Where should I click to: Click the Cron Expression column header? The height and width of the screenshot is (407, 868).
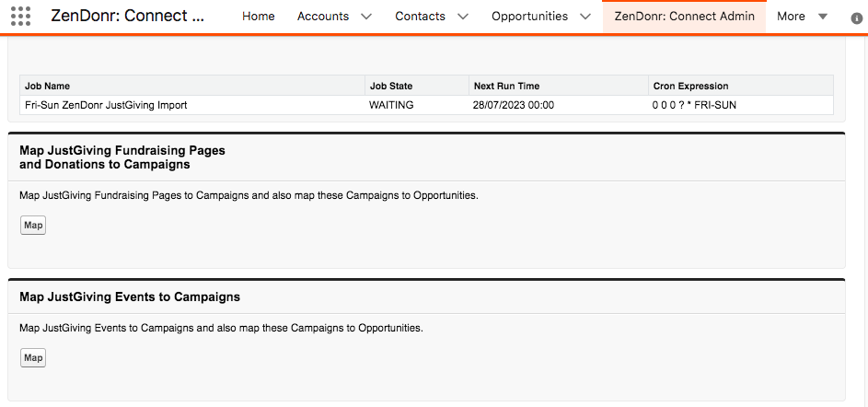[x=741, y=86]
